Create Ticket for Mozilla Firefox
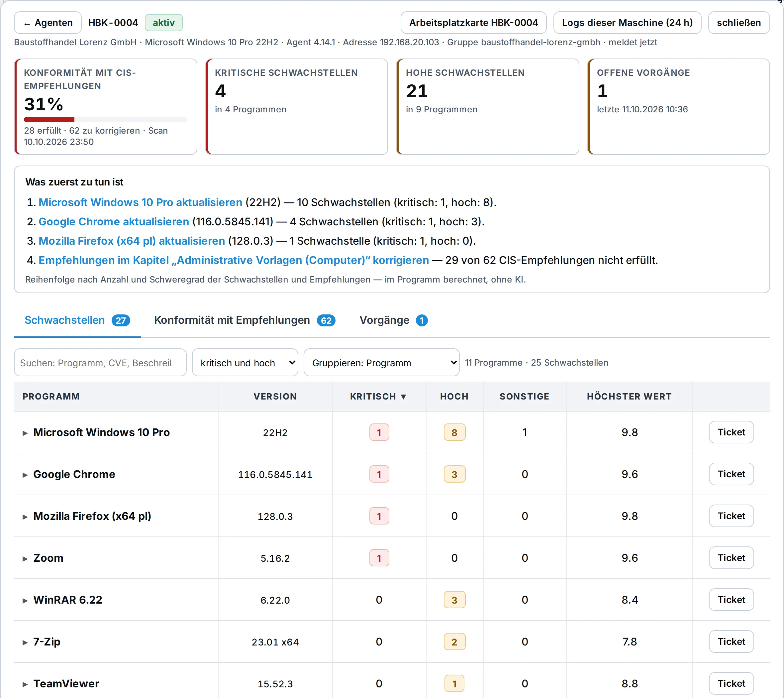This screenshot has height=698, width=784. 731,516
